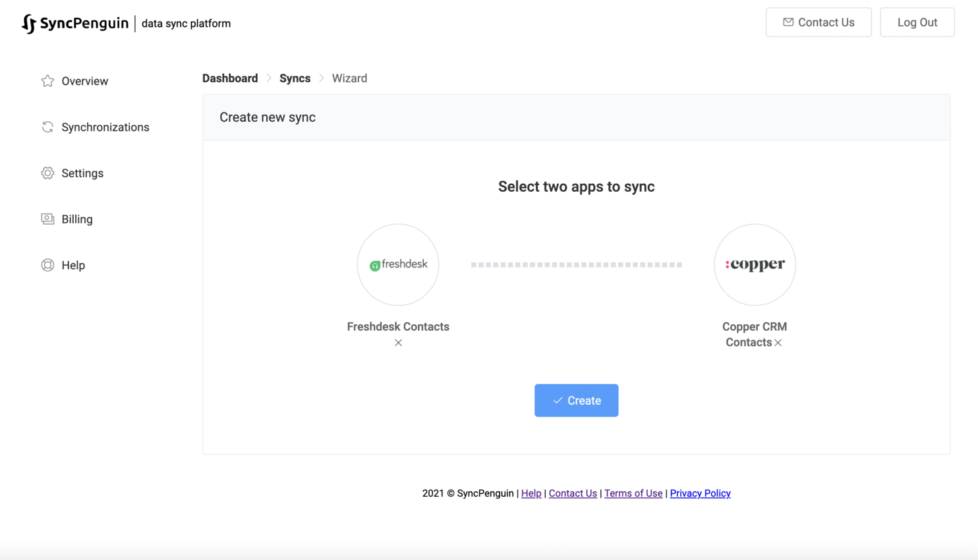Click the Billing icon in sidebar
Image resolution: width=978 pixels, height=560 pixels.
coord(47,219)
